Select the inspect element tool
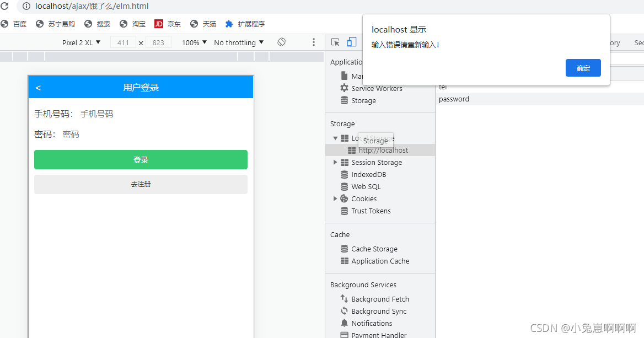This screenshot has width=644, height=338. tap(335, 42)
